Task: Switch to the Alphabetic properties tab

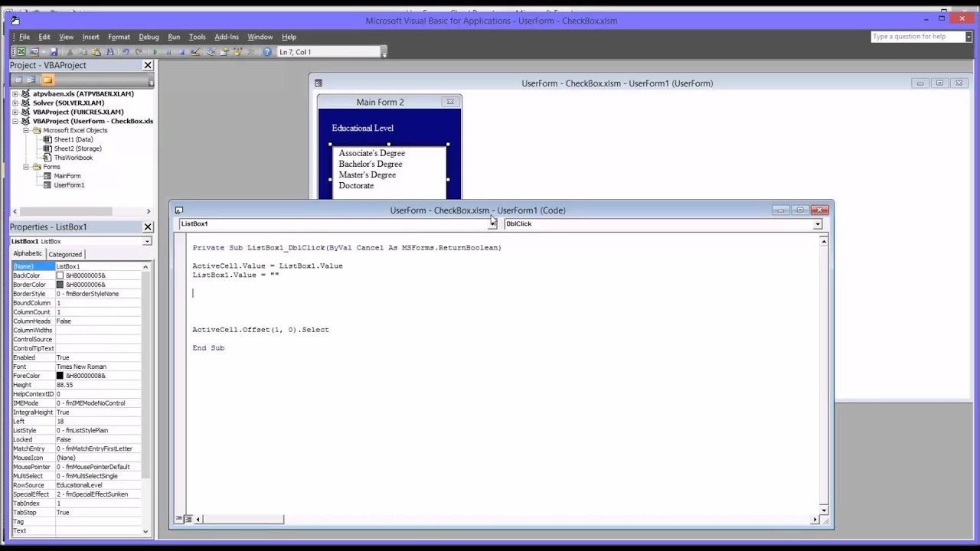Action: [28, 254]
